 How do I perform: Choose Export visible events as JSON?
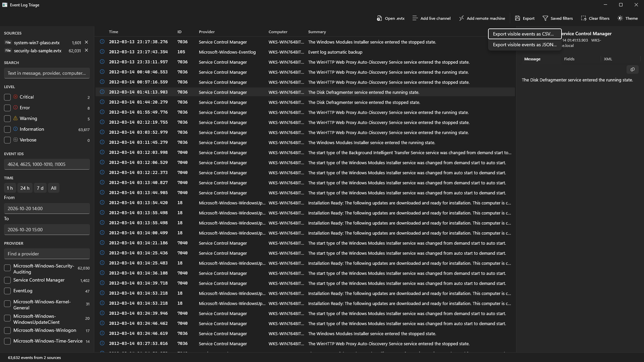pyautogui.click(x=525, y=45)
